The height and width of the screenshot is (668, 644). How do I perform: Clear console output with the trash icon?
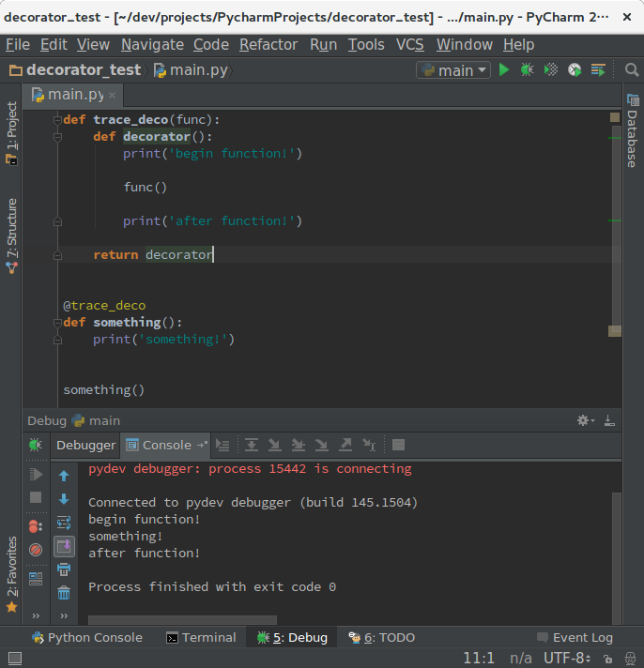pyautogui.click(x=64, y=592)
